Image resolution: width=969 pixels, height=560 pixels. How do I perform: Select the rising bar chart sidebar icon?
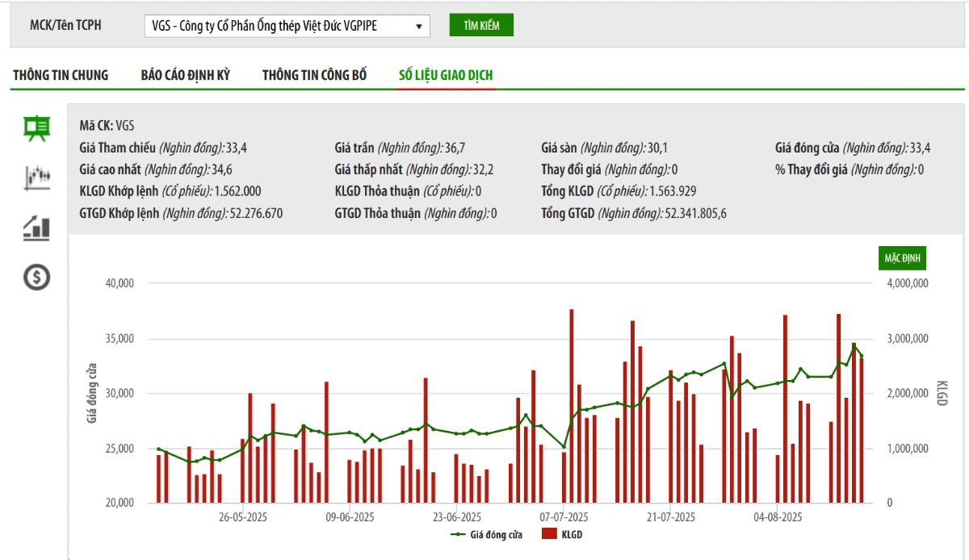(x=36, y=228)
